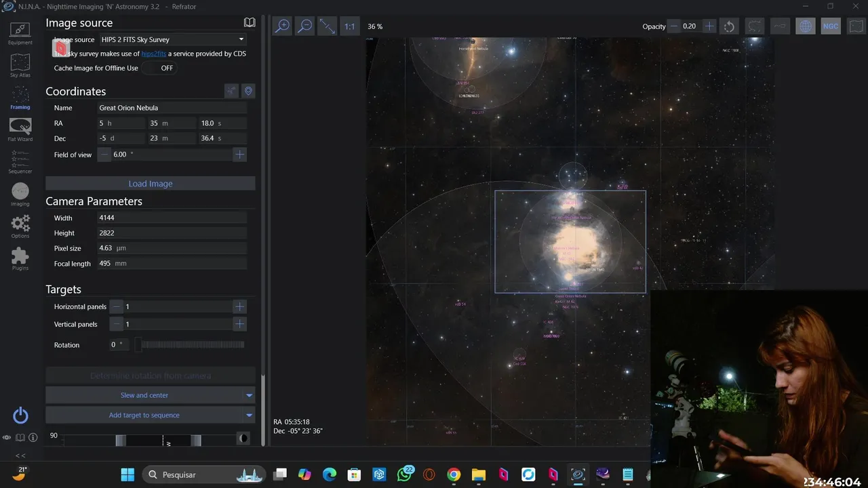Toggle the constellation boundaries overlay icon
The width and height of the screenshot is (868, 488).
click(754, 26)
